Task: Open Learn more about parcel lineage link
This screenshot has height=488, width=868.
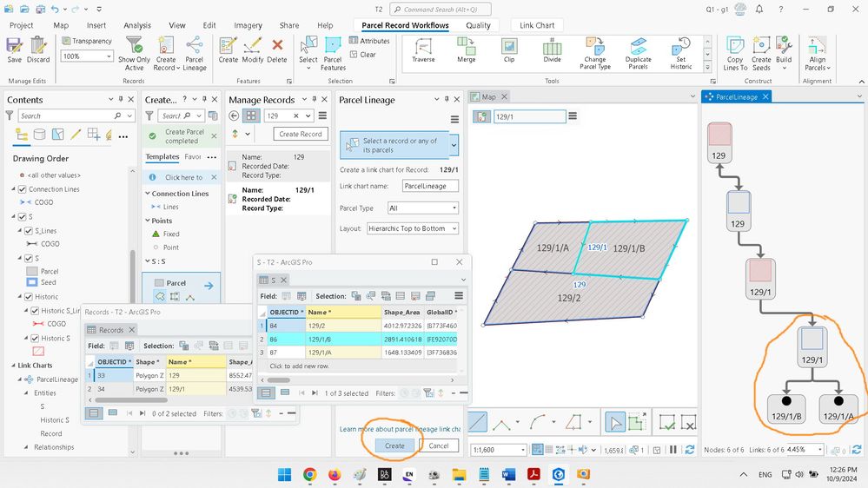Action: pyautogui.click(x=400, y=429)
